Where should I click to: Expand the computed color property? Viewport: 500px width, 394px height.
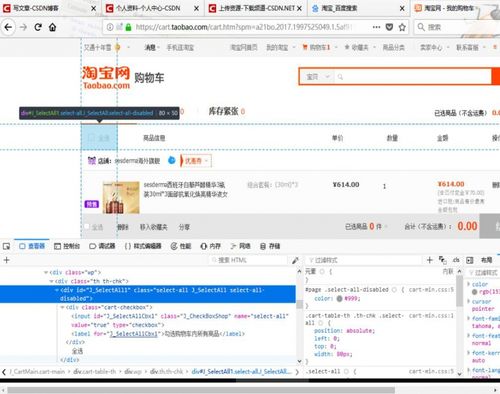click(x=468, y=284)
